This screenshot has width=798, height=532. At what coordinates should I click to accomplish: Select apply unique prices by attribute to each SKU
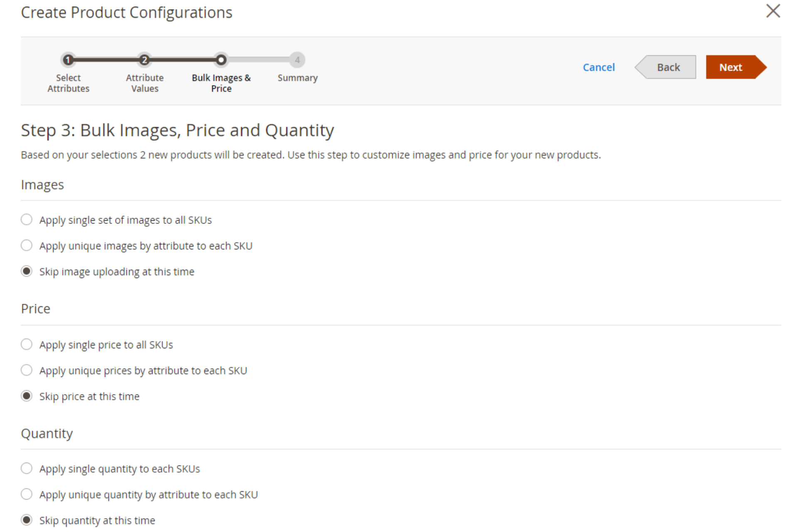(26, 370)
